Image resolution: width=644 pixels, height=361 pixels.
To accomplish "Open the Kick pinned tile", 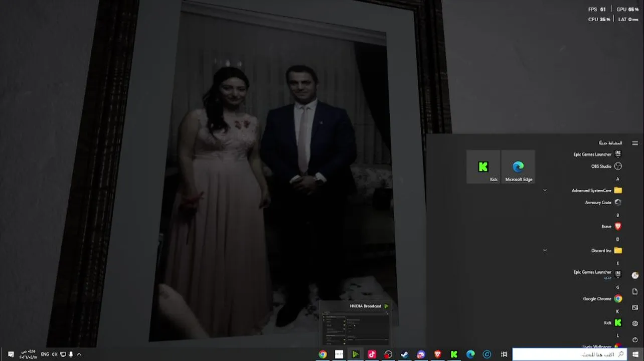I will [x=484, y=167].
